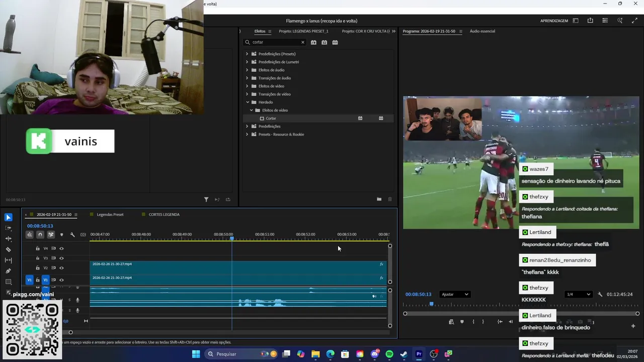
Task: Click program monitor current timecode 00:08:50:13
Action: (x=419, y=294)
